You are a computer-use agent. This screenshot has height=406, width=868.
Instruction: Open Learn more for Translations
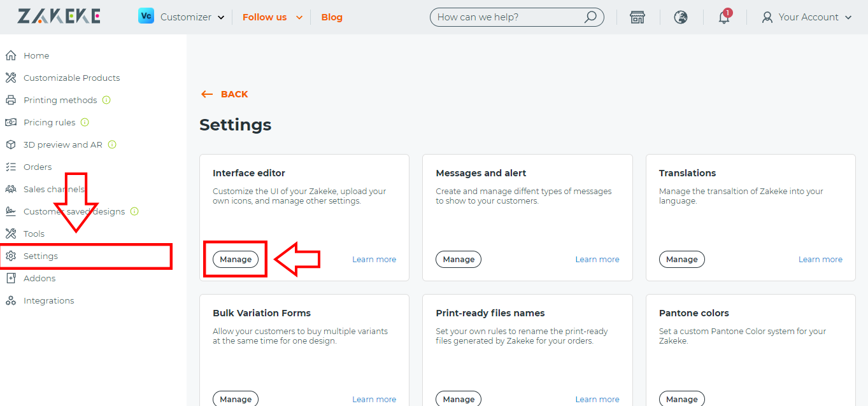[820, 259]
